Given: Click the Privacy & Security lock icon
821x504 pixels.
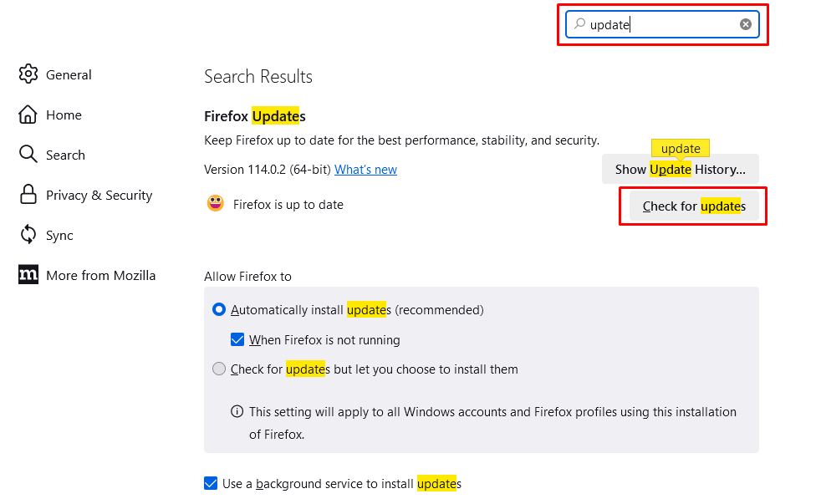Looking at the screenshot, I should click(28, 195).
